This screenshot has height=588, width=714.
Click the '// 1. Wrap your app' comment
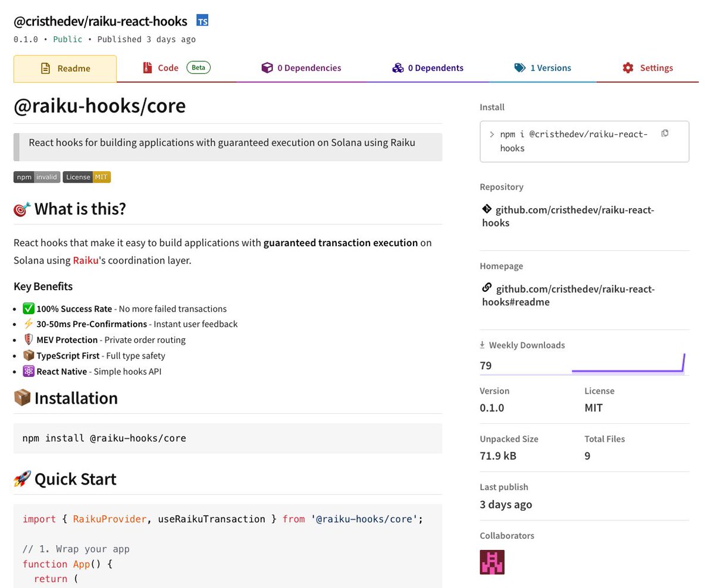[76, 549]
